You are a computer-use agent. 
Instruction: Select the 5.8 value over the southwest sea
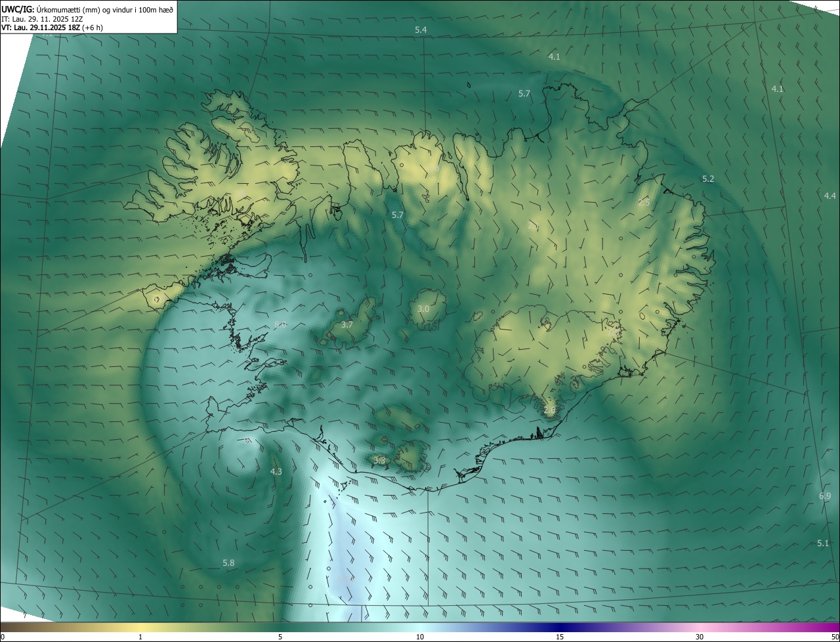[228, 563]
